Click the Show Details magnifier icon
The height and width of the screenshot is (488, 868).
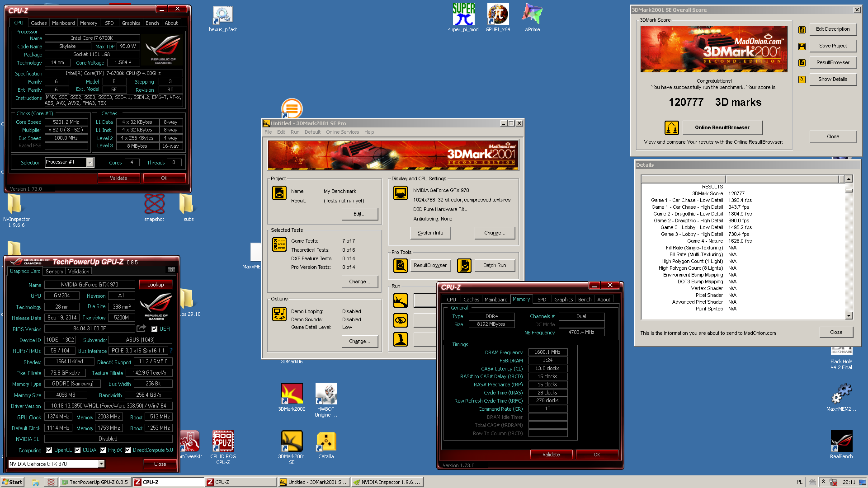tap(802, 80)
